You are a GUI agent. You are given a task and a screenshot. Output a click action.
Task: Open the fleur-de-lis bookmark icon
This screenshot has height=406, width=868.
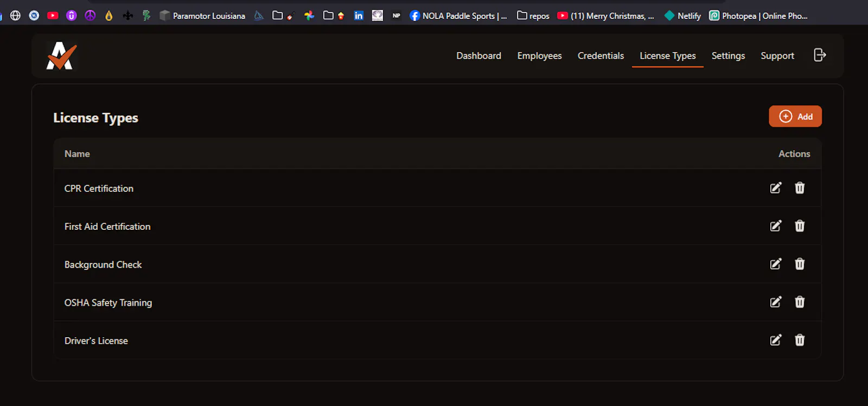tap(128, 16)
